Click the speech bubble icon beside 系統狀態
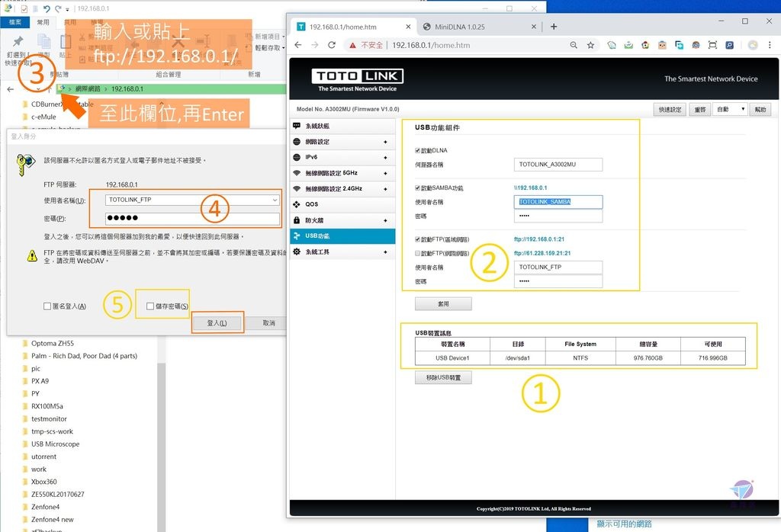 tap(297, 126)
